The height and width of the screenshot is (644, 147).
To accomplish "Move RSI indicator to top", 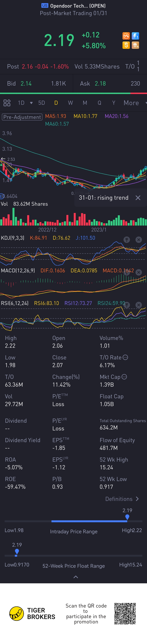I will pos(127,305).
